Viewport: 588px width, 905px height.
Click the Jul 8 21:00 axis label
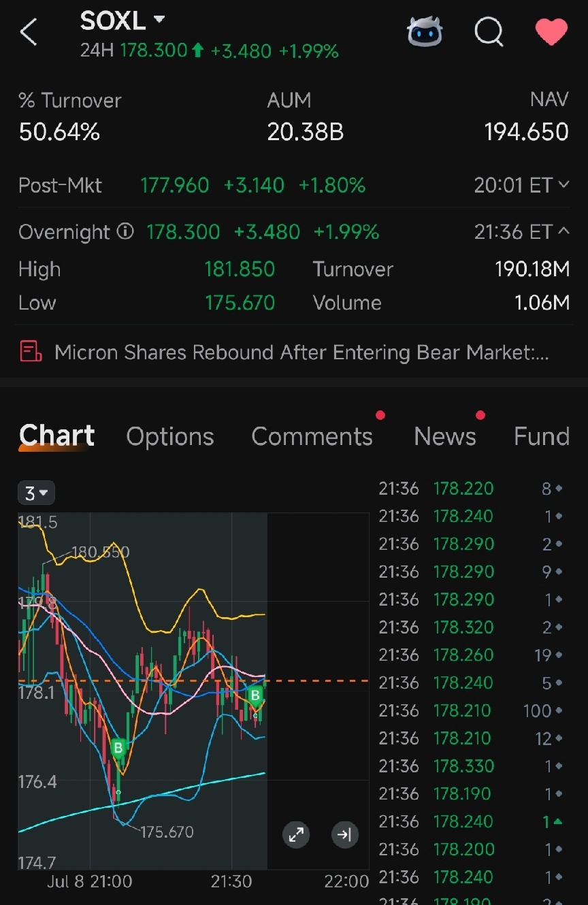click(x=90, y=882)
